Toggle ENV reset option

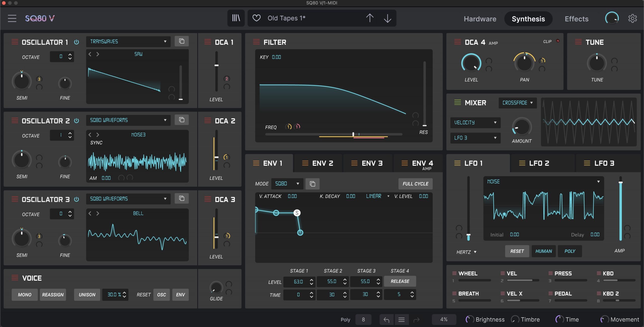[180, 295]
